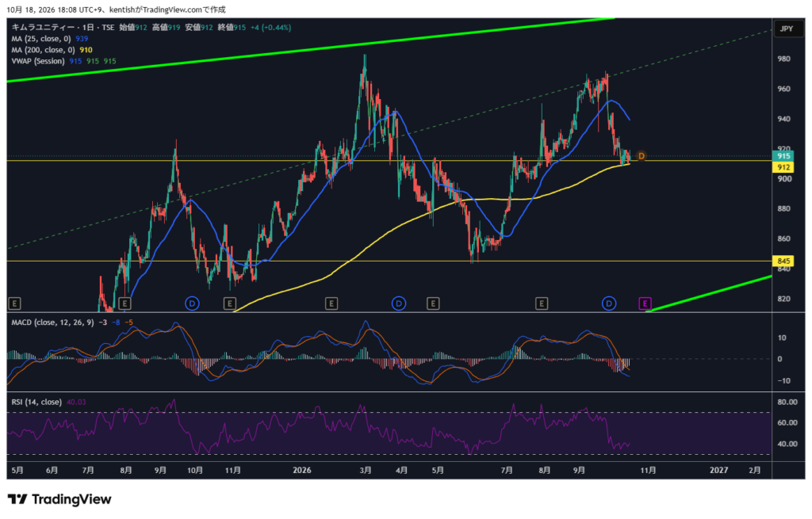Open the earnings E marker above the 2026 5月 label
Viewport: 812px width, 519px height.
pos(433,303)
